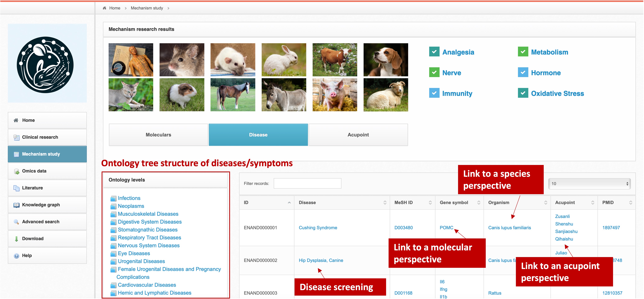Viewport: 644px width, 299px height.
Task: Click the Help question mark icon
Action: (x=16, y=256)
